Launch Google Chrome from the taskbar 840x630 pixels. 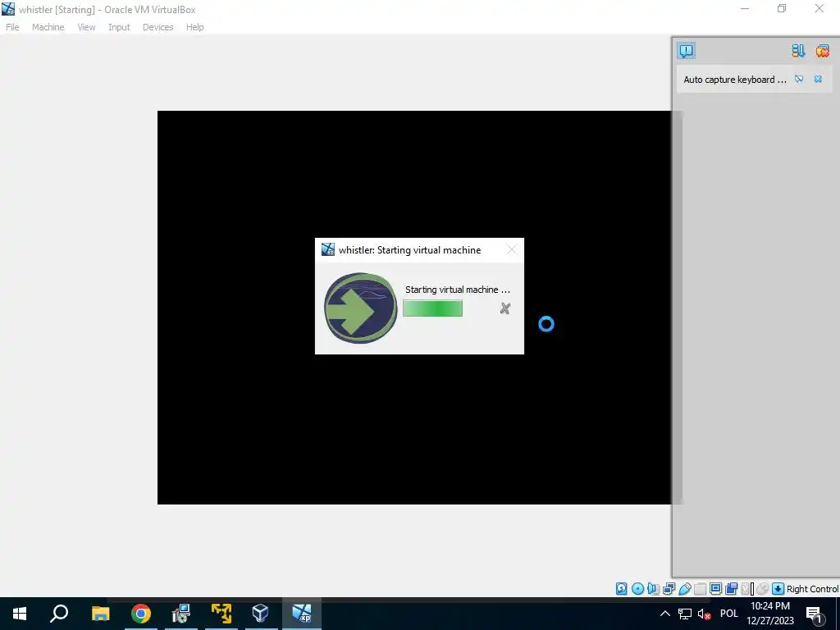pyautogui.click(x=141, y=614)
